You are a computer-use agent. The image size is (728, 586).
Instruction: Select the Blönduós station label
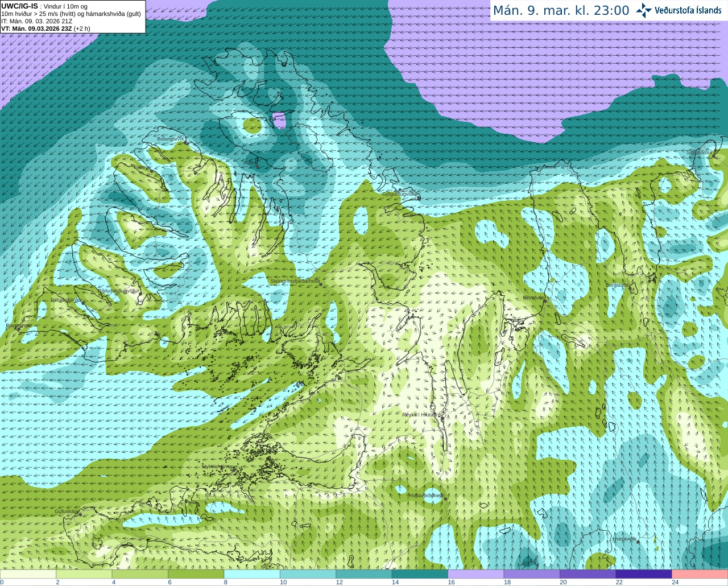tap(533, 298)
